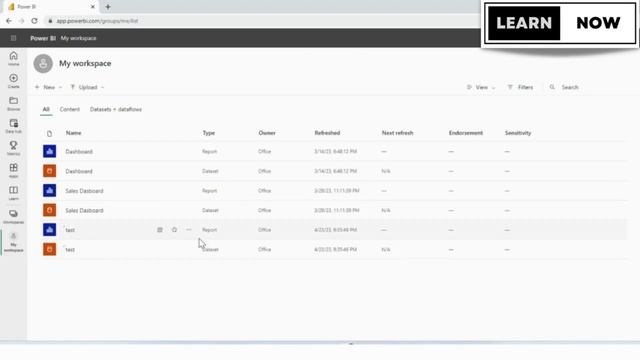Screen dimensions: 640x360
Task: Open the Dashboard dataset name
Action: click(x=79, y=171)
